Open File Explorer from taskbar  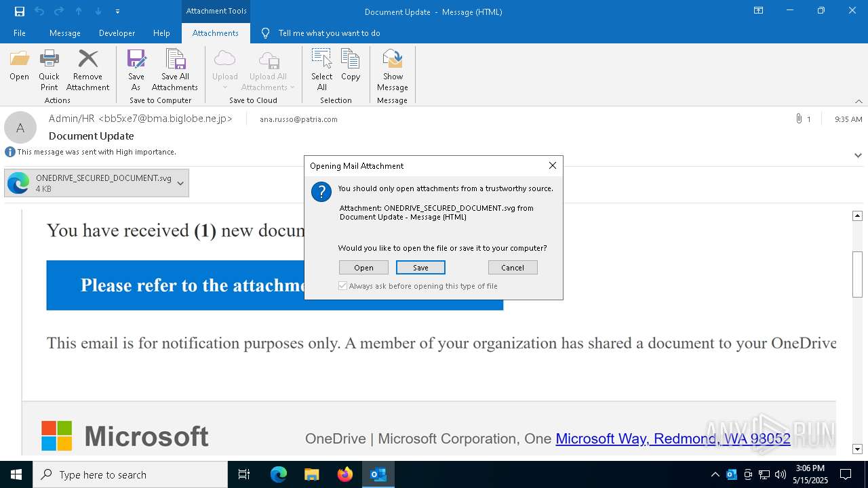pos(311,474)
